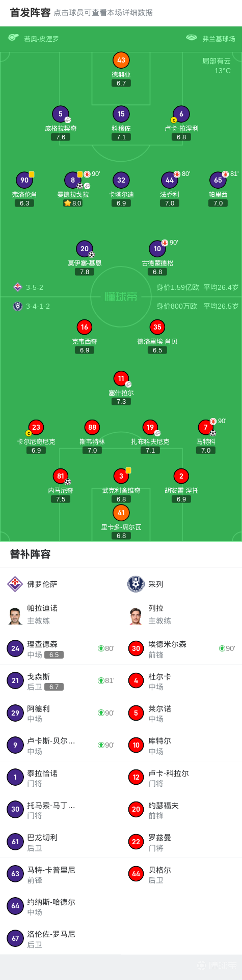This screenshot has width=242, height=980.
Task: Select substitute 21 戈森斯 row
Action: click(61, 680)
